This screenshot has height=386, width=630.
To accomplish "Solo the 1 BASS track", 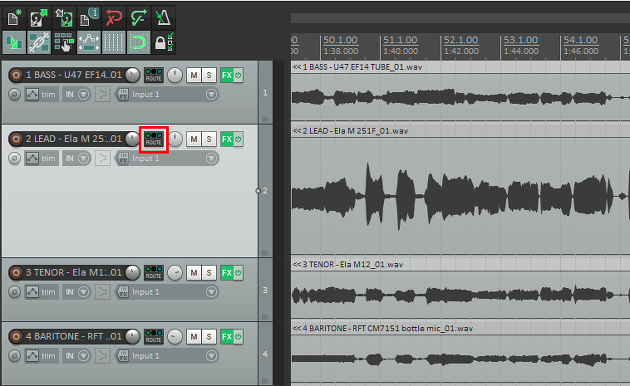I will coord(209,75).
